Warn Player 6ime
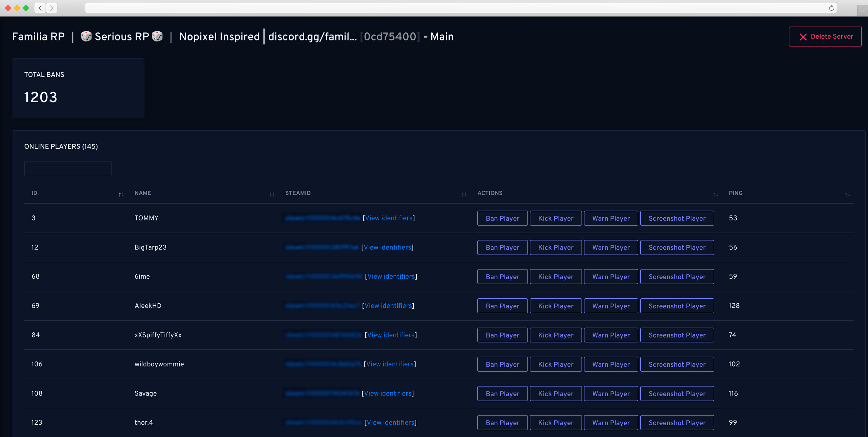Viewport: 868px width, 437px height. tap(611, 277)
